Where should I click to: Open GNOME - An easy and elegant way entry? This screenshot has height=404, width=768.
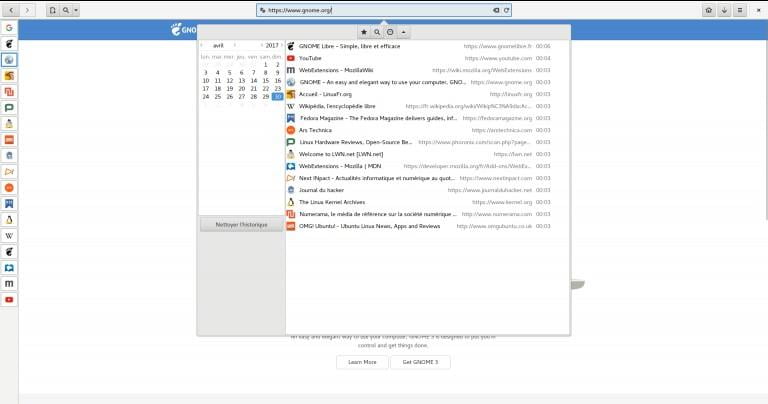427,82
